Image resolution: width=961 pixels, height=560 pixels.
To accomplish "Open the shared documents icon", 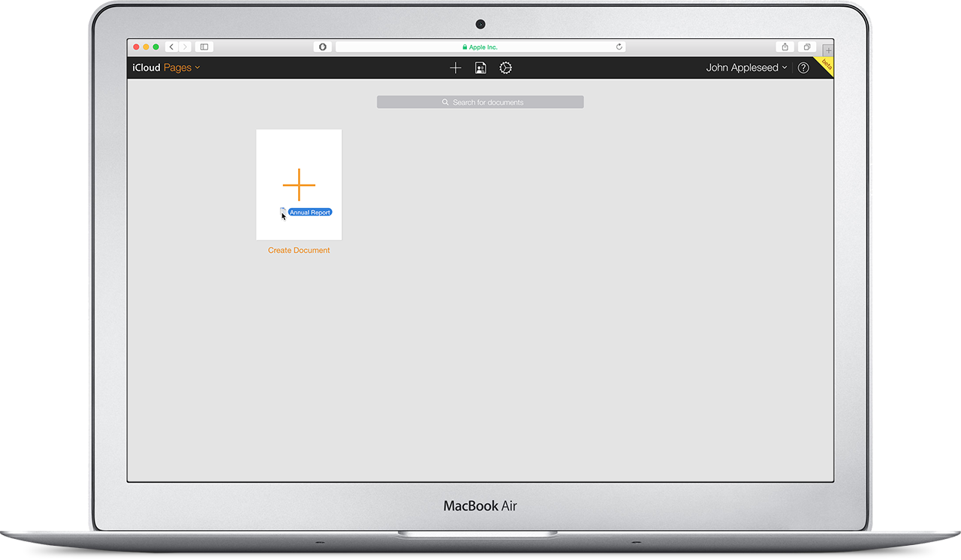I will click(x=480, y=68).
